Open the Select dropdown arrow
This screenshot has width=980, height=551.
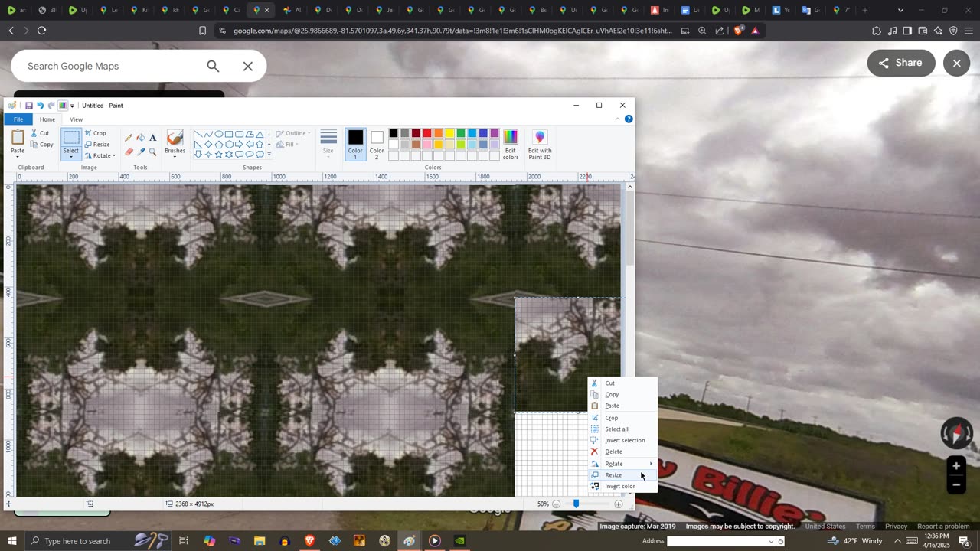[71, 157]
